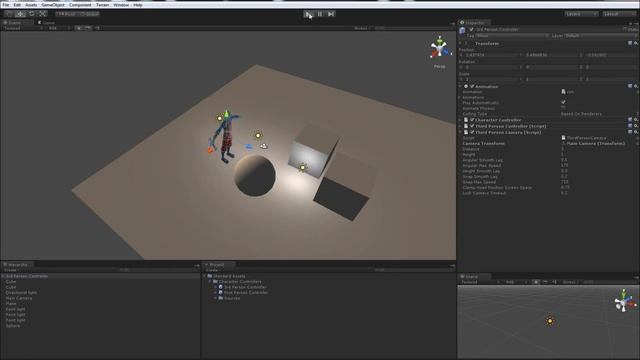Open the Tag dropdown in Inspector
The height and width of the screenshot is (360, 640).
coord(512,36)
